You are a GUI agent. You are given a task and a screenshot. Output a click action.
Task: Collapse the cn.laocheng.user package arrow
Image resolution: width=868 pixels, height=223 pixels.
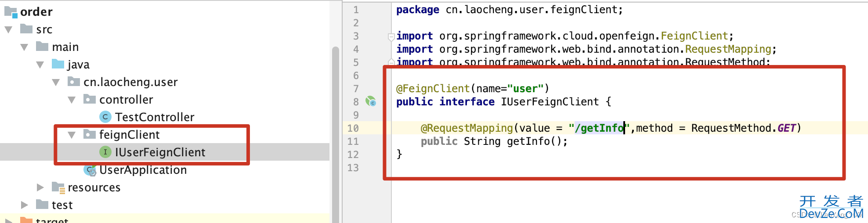click(56, 82)
